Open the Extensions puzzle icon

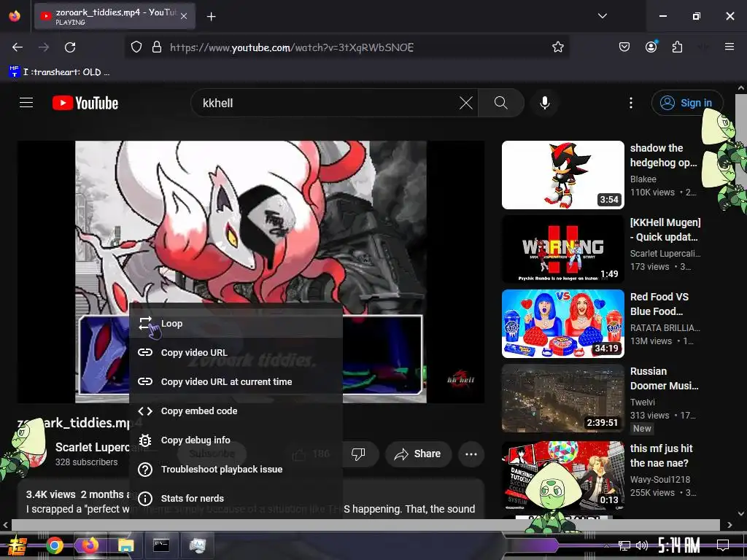(677, 47)
